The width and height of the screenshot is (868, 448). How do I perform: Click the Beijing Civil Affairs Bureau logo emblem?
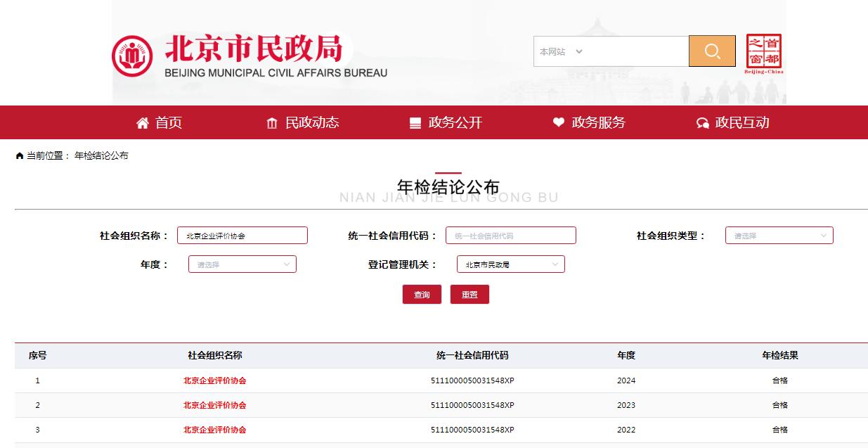pyautogui.click(x=132, y=56)
